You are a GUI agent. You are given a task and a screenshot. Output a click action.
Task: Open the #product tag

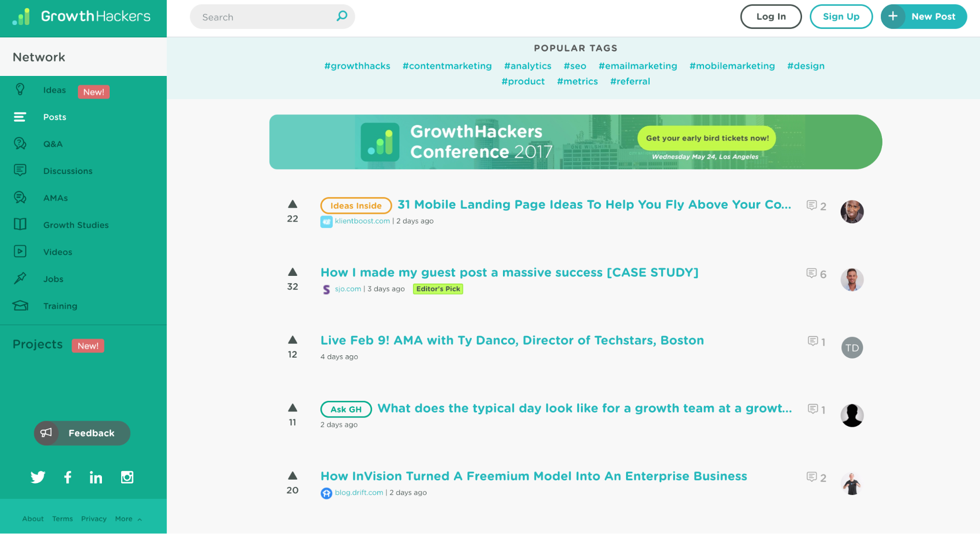click(523, 81)
